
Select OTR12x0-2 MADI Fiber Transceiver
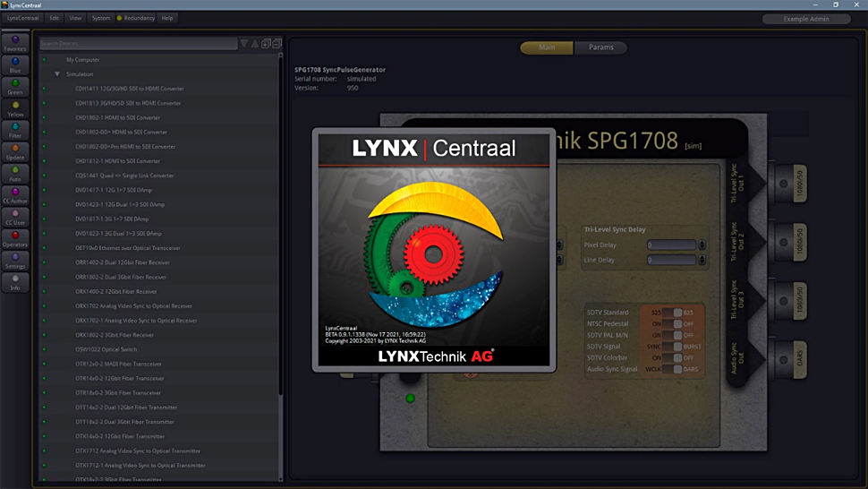118,364
